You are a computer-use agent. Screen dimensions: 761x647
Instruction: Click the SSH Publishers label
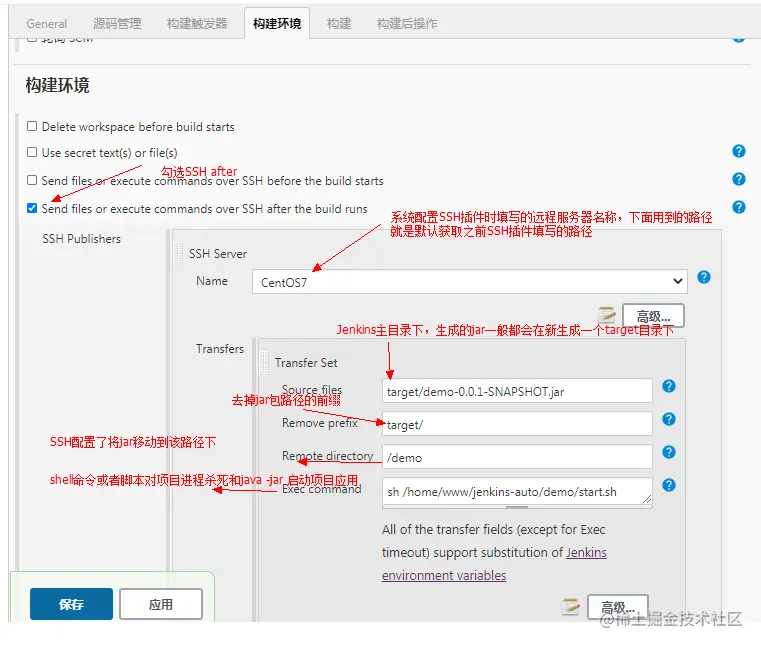click(x=82, y=239)
